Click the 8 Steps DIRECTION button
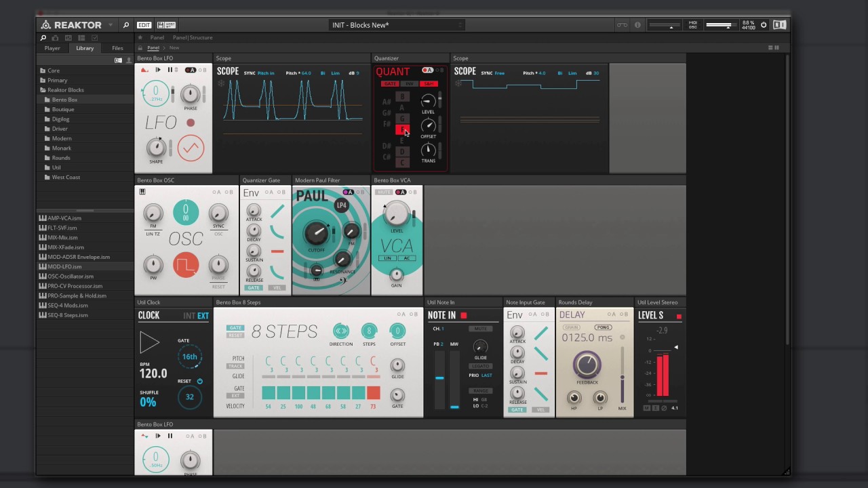 point(341,331)
